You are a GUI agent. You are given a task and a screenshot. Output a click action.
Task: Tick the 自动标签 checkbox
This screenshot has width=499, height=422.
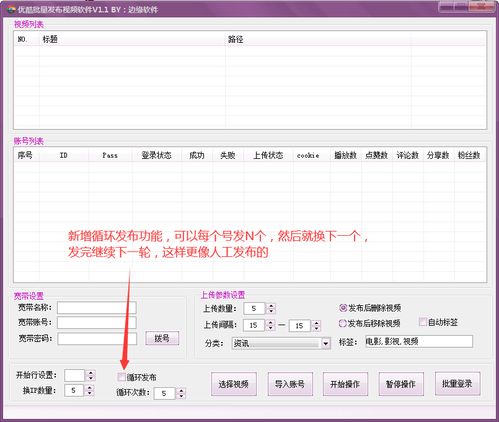[423, 322]
